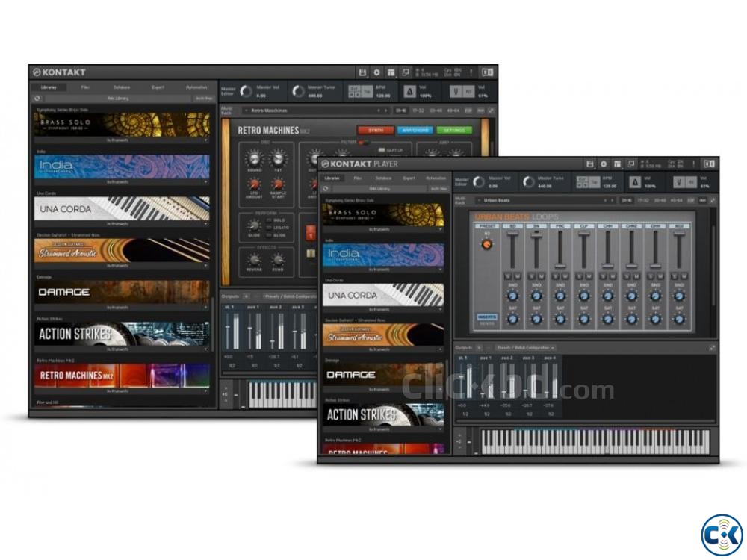This screenshot has height=560, width=747.
Task: Toggle the FILTER switch in Retro Machines
Action: click(x=362, y=143)
